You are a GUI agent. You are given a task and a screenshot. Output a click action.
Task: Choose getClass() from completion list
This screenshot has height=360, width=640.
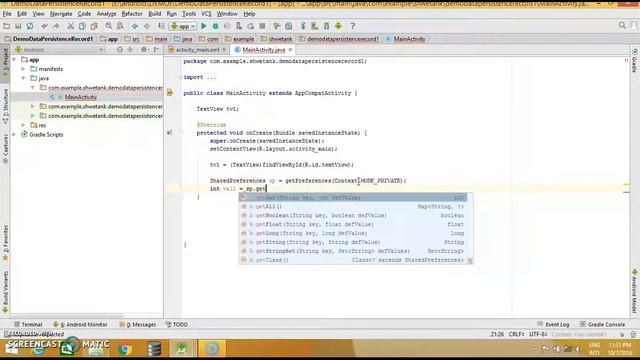pyautogui.click(x=353, y=260)
